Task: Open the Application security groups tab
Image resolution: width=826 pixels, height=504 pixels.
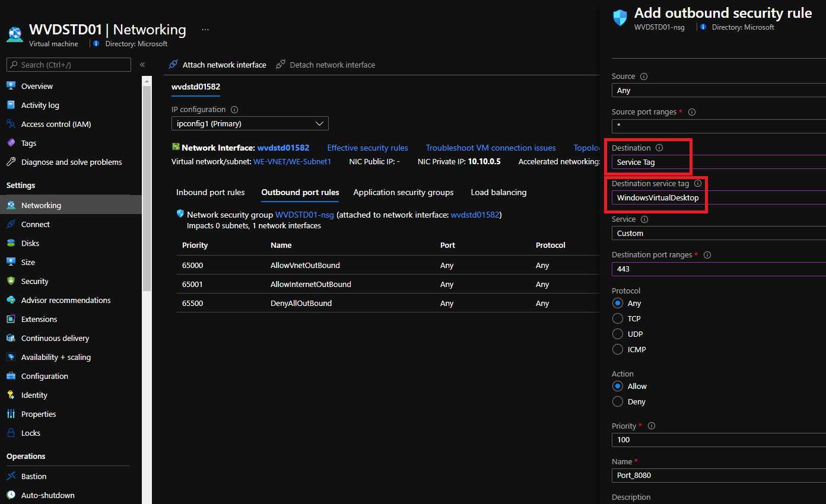Action: [x=403, y=192]
